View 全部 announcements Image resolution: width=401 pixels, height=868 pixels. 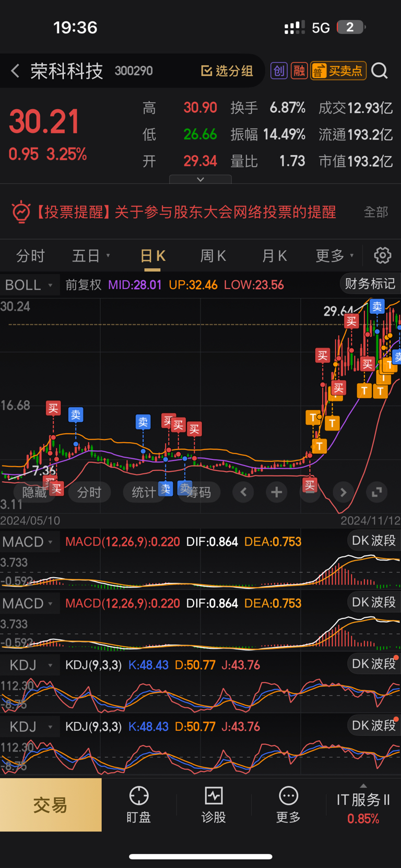click(x=376, y=212)
